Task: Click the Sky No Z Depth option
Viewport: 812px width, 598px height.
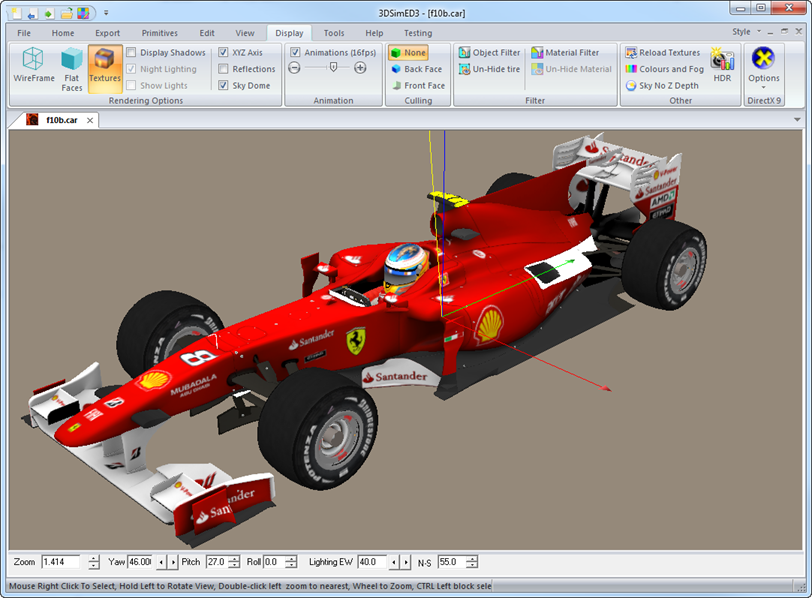Action: 662,85
